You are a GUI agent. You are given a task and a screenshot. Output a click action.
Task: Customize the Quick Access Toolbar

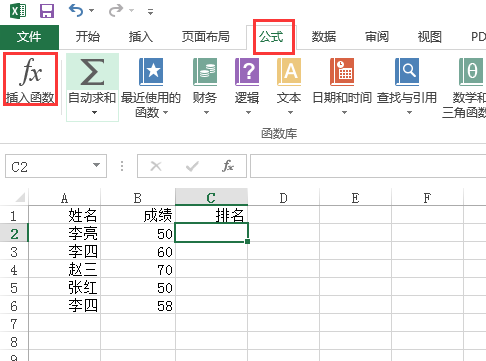tap(150, 12)
